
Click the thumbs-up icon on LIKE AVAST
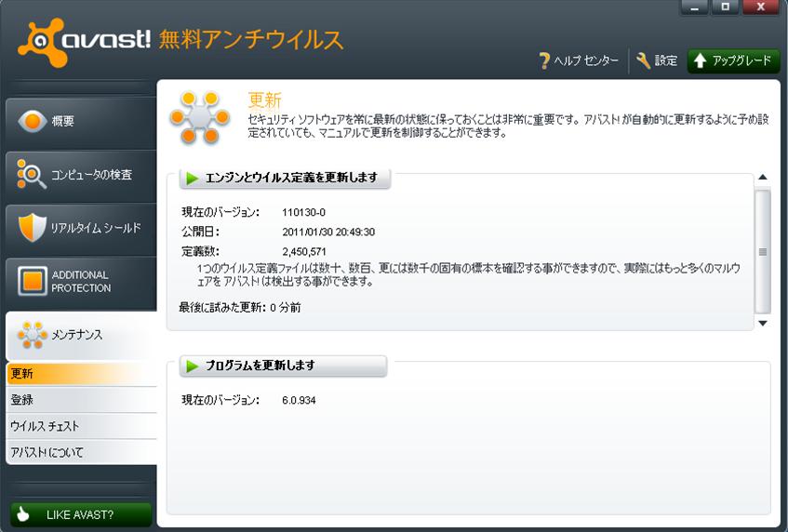22,514
